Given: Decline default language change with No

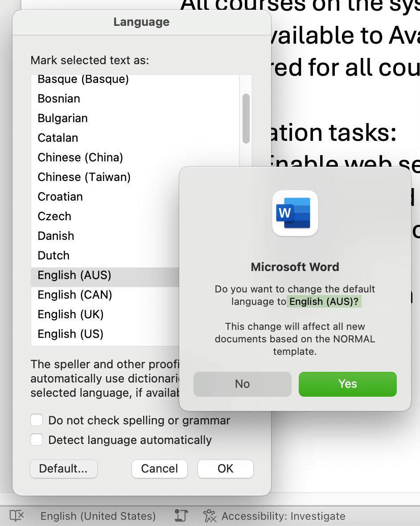Looking at the screenshot, I should pos(242,384).
